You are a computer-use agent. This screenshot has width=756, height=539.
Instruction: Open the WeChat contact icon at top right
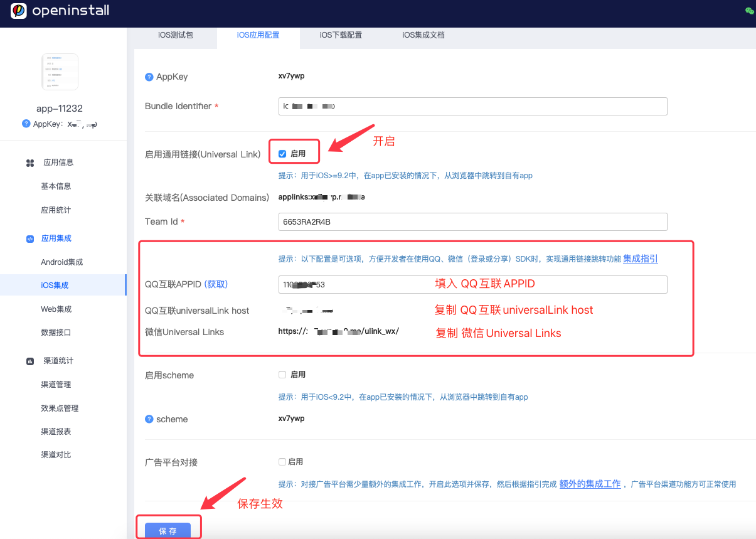[748, 11]
